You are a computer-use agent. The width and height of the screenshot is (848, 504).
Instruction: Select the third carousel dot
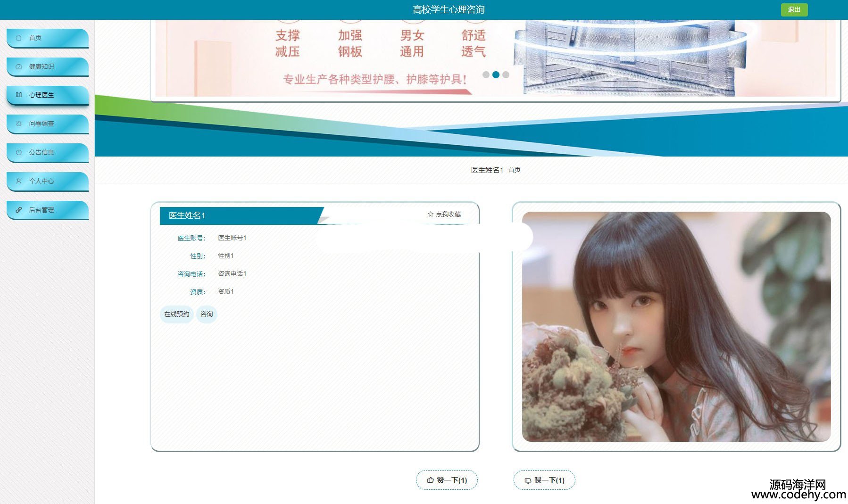point(506,74)
